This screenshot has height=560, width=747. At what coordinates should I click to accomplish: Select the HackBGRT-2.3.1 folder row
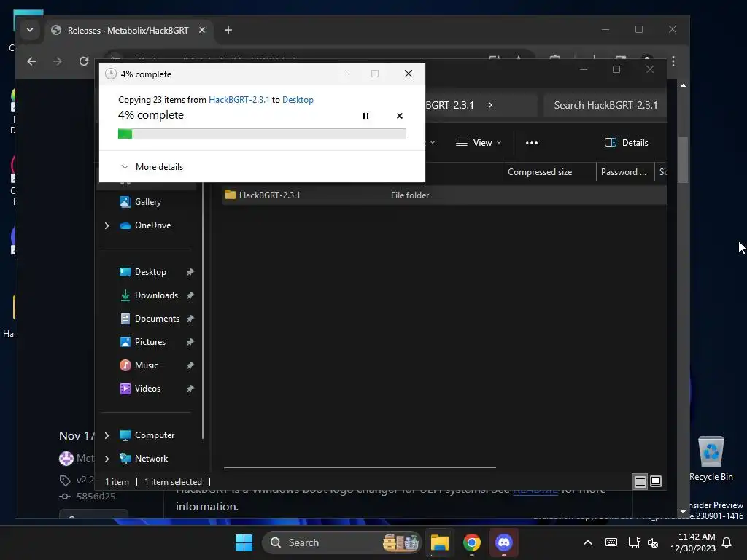[x=444, y=195]
